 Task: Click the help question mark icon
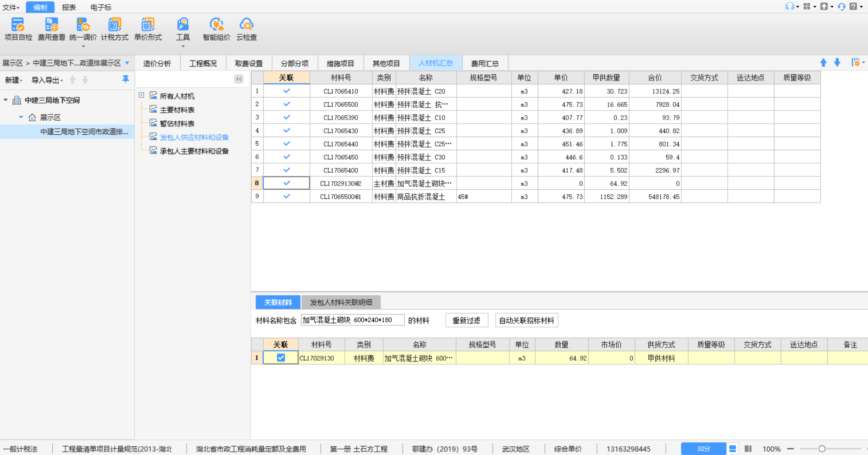click(853, 6)
